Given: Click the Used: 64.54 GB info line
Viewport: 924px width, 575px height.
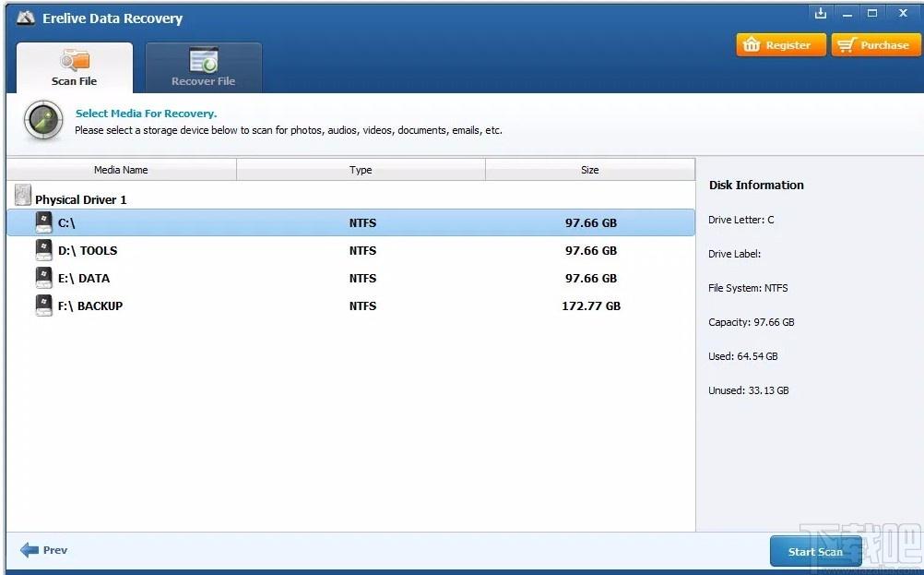Looking at the screenshot, I should [743, 357].
